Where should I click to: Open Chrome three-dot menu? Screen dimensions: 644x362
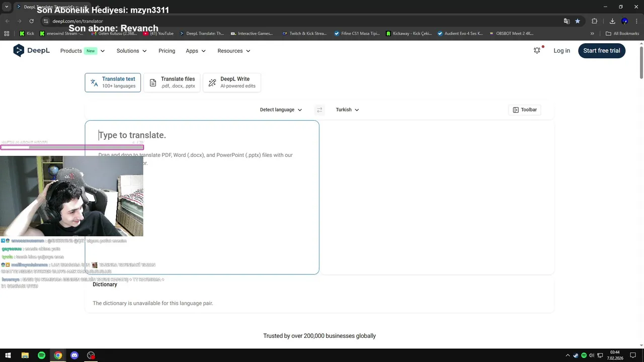(636, 21)
